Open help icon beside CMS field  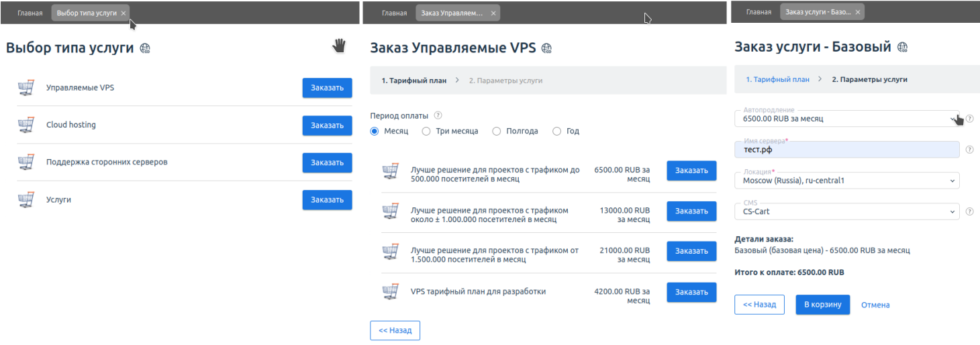969,211
